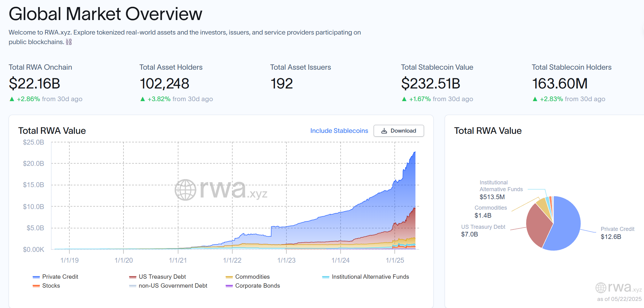Viewport: 644px width, 308px height.
Task: Click the +2.83% from 30d ago change
Action: (x=569, y=99)
